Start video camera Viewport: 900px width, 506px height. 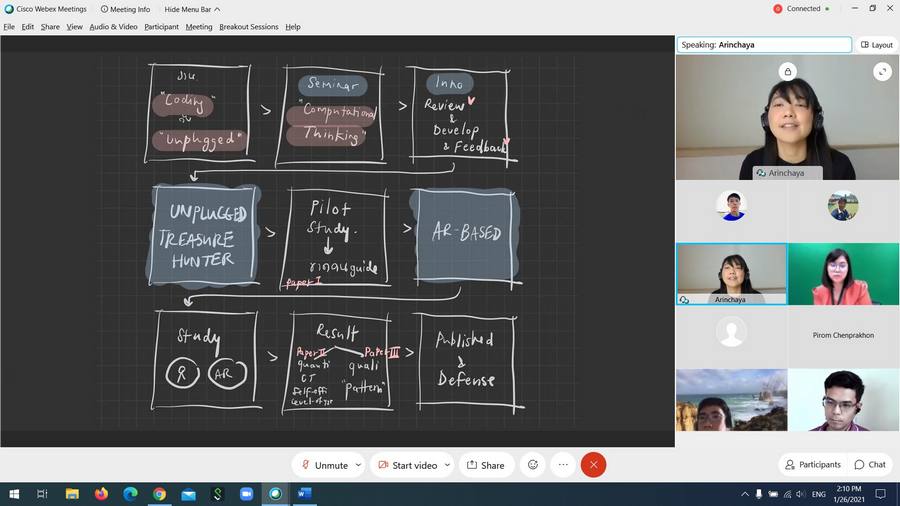coord(406,465)
